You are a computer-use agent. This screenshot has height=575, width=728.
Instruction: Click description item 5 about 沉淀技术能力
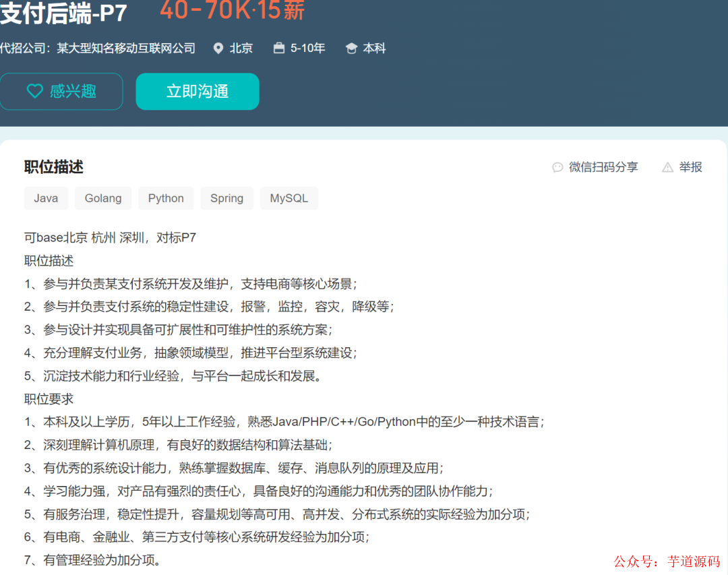pos(173,375)
